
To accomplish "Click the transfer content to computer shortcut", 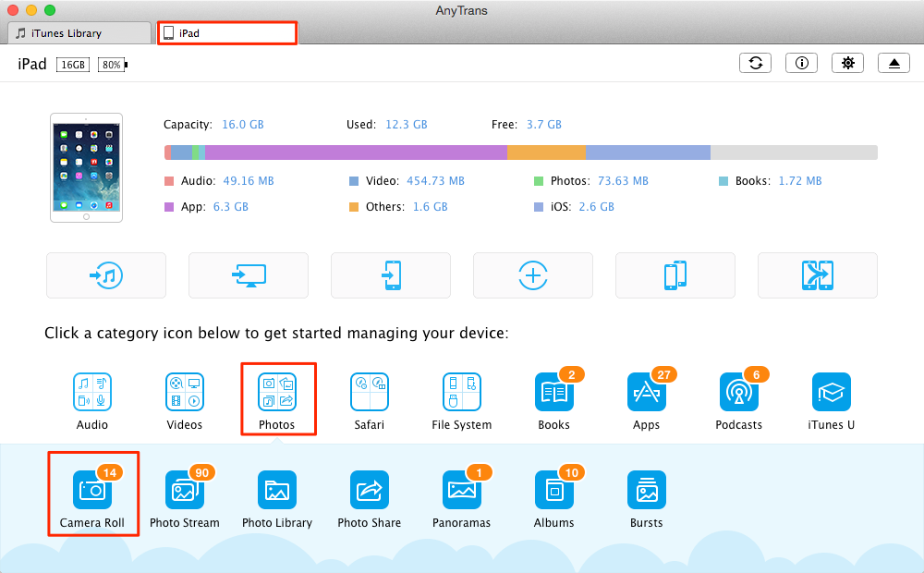I will (x=249, y=275).
